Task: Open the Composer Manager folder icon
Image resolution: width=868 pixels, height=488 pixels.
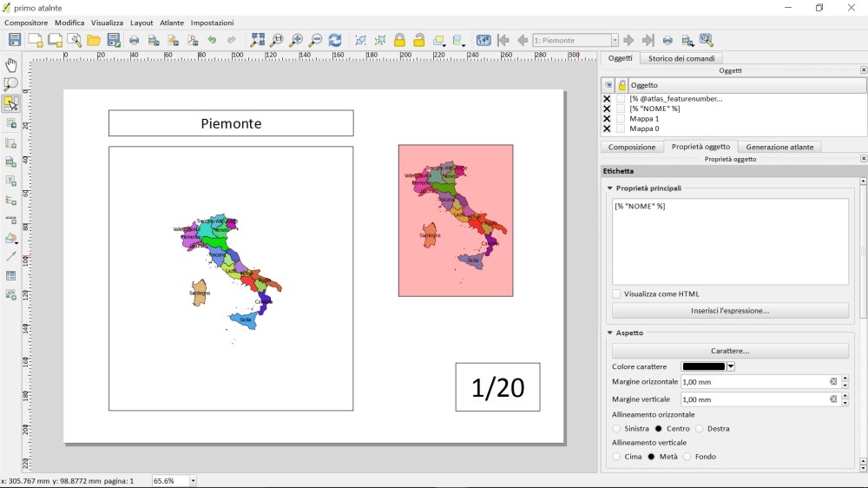Action: (x=93, y=40)
